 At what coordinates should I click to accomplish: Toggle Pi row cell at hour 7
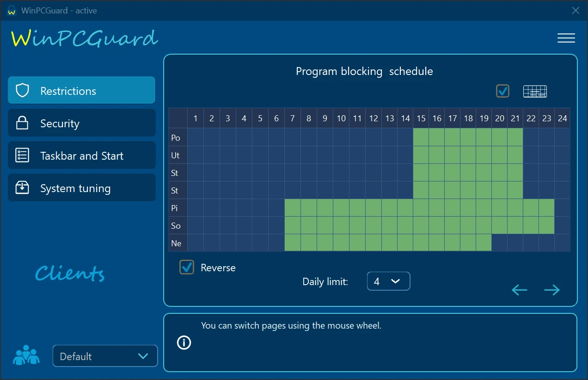(293, 208)
